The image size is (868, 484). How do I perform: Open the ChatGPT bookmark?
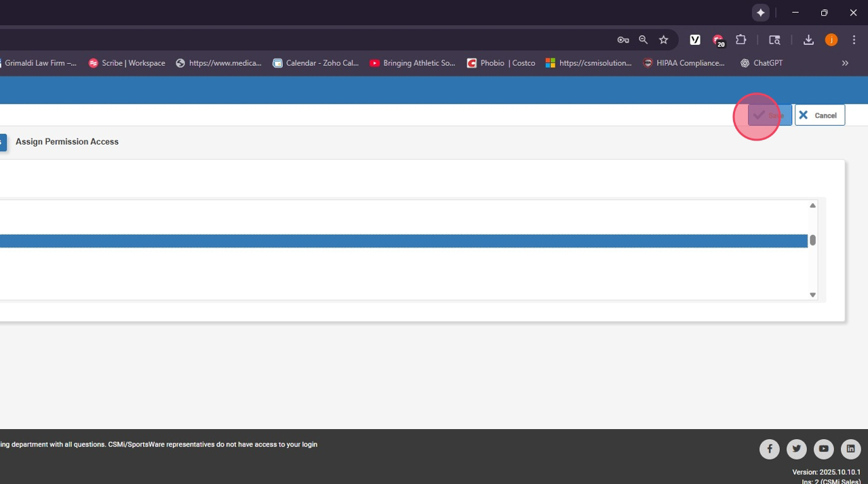pyautogui.click(x=761, y=63)
